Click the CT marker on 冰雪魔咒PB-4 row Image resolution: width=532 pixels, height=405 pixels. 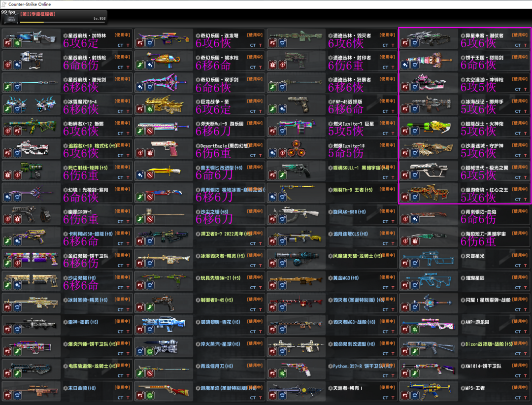[x=121, y=111]
